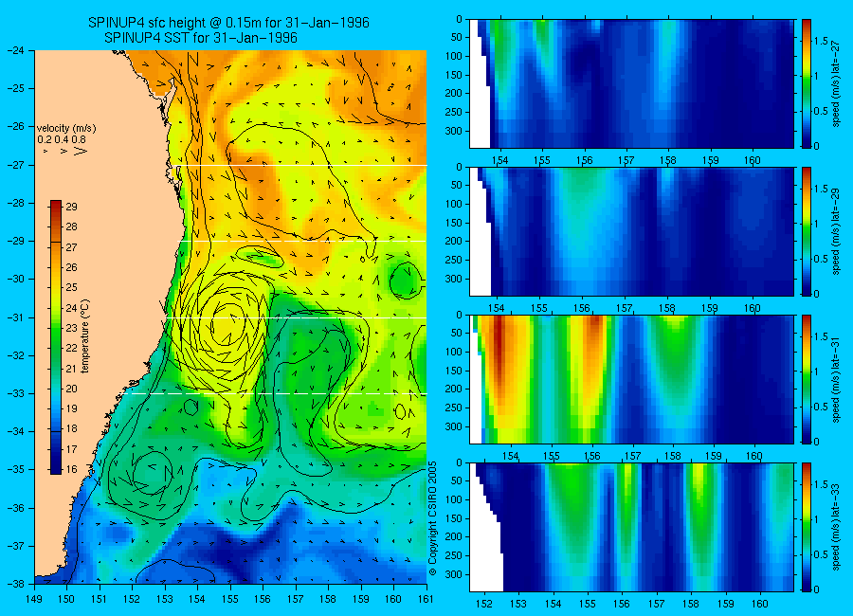Click the center of the large yellow eddy on the map

coord(228,325)
